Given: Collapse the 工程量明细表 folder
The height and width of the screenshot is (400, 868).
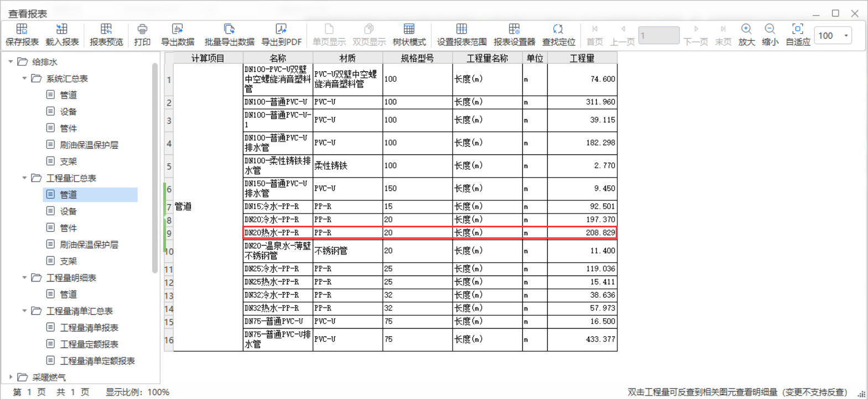Looking at the screenshot, I should pos(24,278).
